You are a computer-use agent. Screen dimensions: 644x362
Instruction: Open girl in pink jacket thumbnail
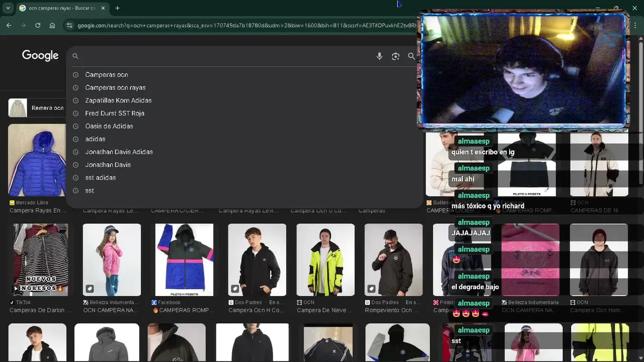point(112,260)
